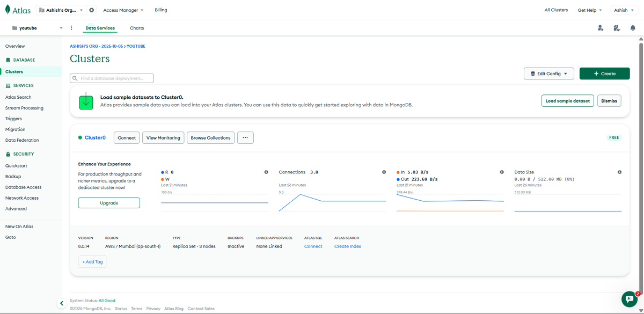
Task: Select Clusters in the sidebar
Action: pos(31,71)
